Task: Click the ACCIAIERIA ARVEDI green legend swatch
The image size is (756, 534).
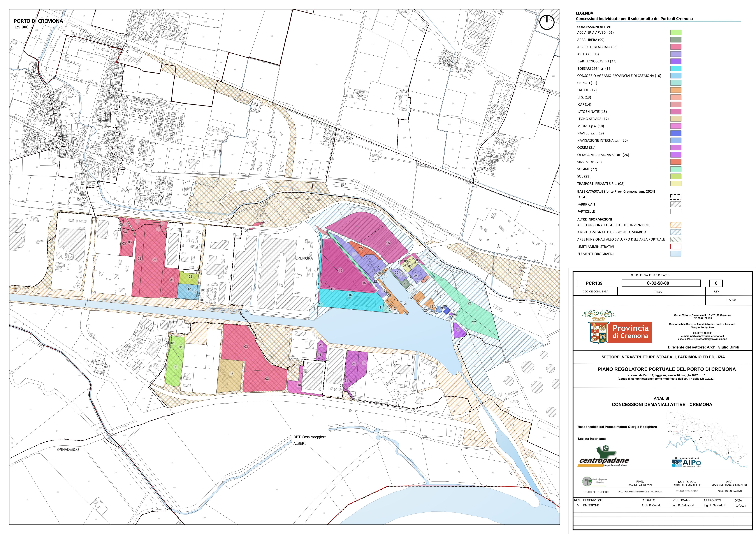Action: coord(676,32)
